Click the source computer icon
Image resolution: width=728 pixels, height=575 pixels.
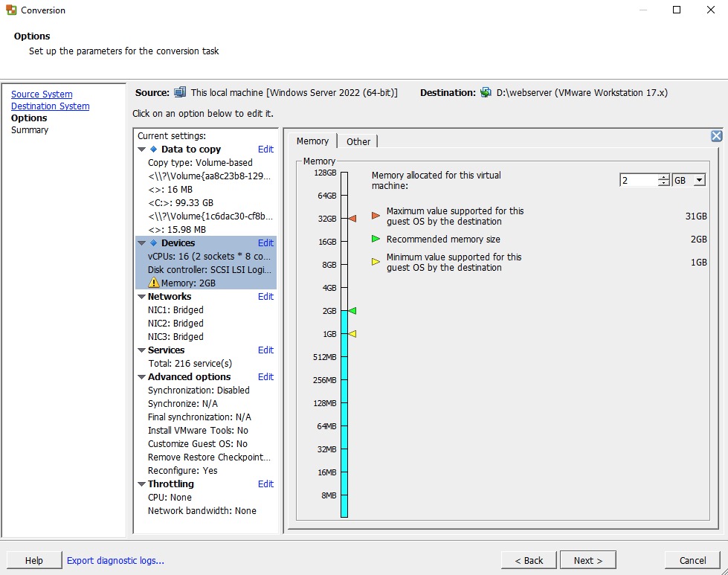click(x=180, y=92)
